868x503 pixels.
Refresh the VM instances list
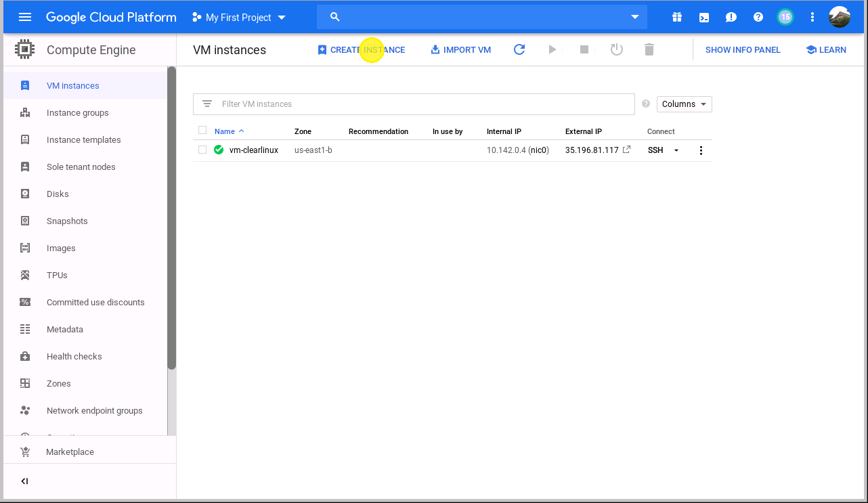click(x=519, y=49)
